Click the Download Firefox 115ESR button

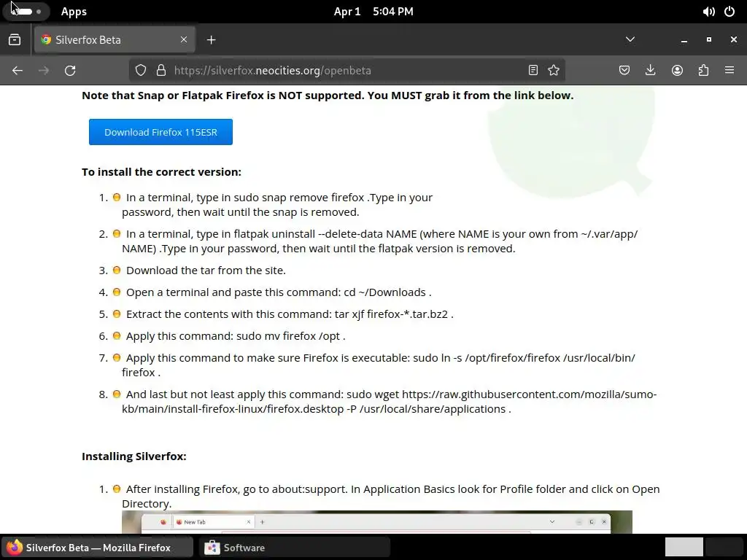click(x=160, y=132)
